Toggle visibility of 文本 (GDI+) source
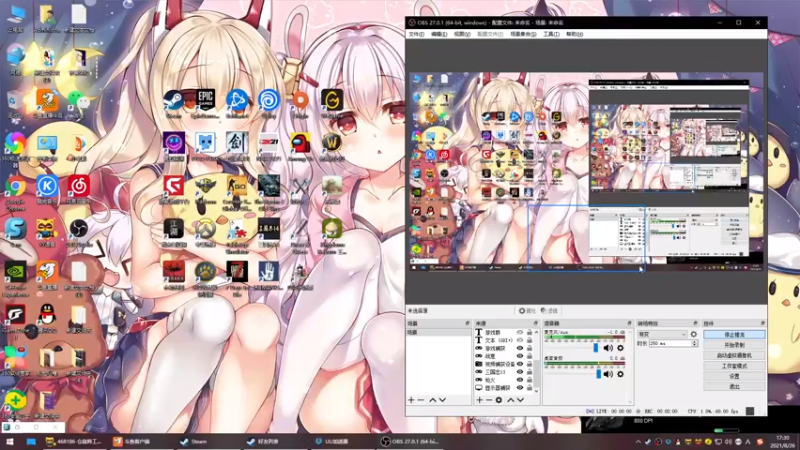 tap(520, 340)
